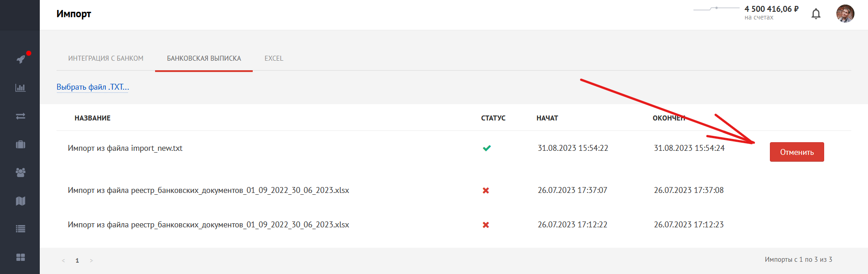Click the account balance 4 500 416,06 ₽
Image resolution: width=868 pixels, height=274 pixels.
772,9
